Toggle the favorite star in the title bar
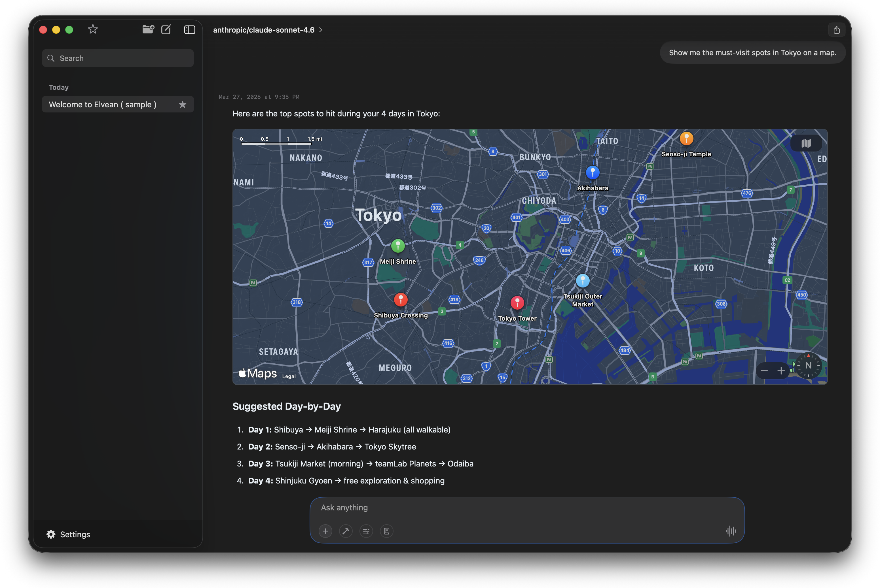The image size is (880, 588). pyautogui.click(x=92, y=29)
